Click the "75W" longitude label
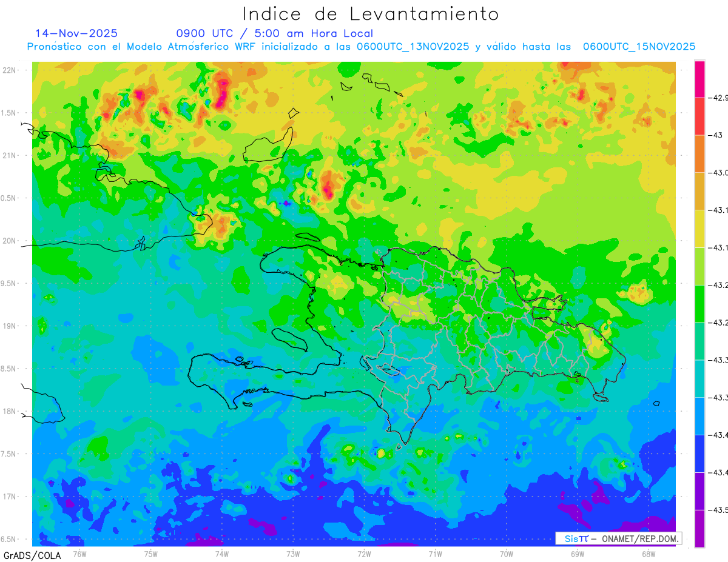 pos(151,554)
